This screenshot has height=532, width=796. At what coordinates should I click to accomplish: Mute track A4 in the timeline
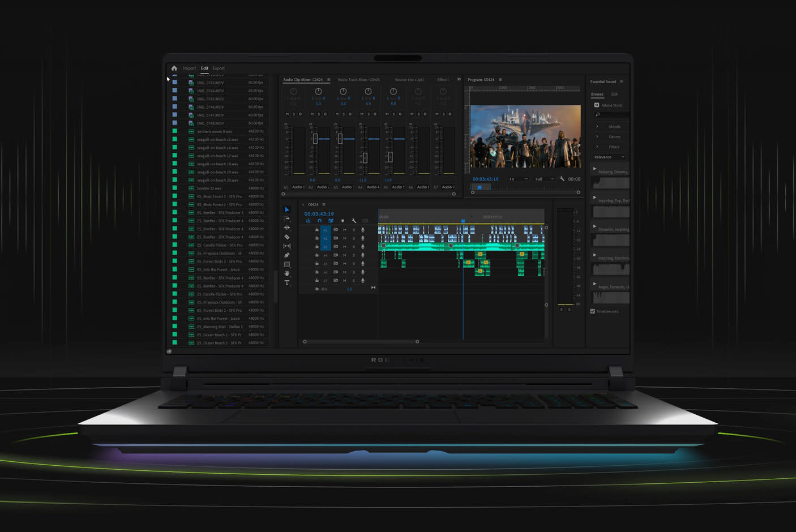tap(344, 255)
